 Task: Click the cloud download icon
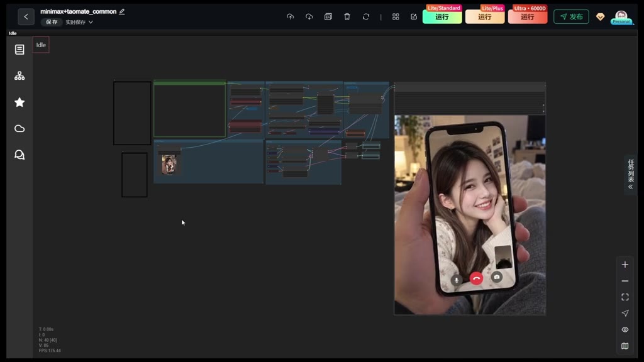tap(309, 17)
